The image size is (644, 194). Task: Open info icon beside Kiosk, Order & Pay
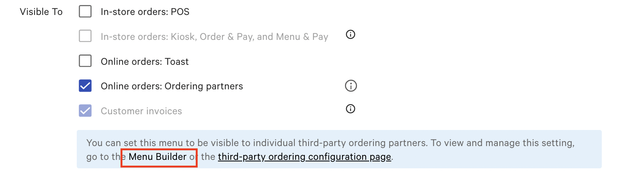click(350, 35)
